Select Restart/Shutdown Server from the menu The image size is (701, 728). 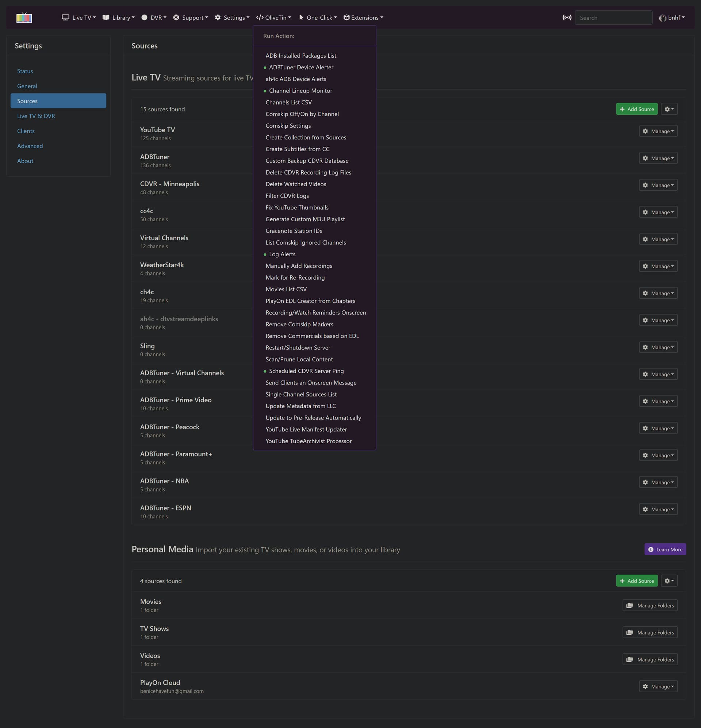(x=298, y=348)
